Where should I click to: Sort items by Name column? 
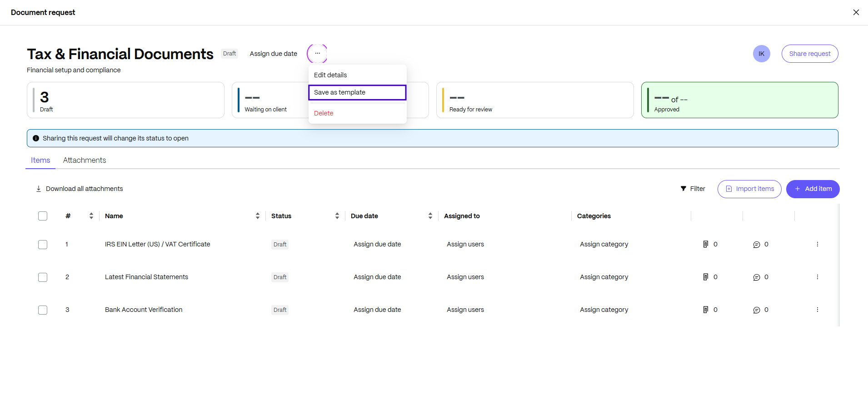(257, 216)
